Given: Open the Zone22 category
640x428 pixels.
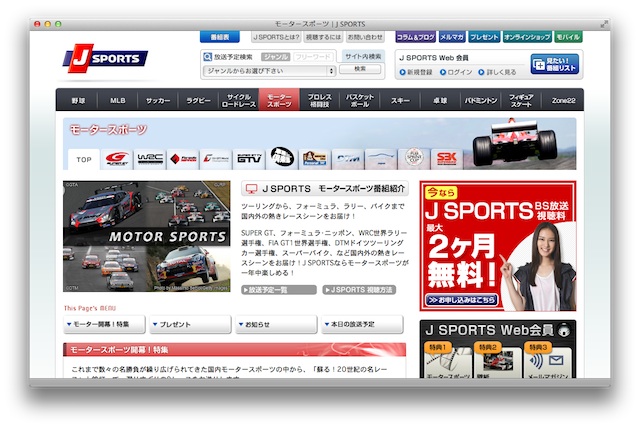Looking at the screenshot, I should point(563,100).
